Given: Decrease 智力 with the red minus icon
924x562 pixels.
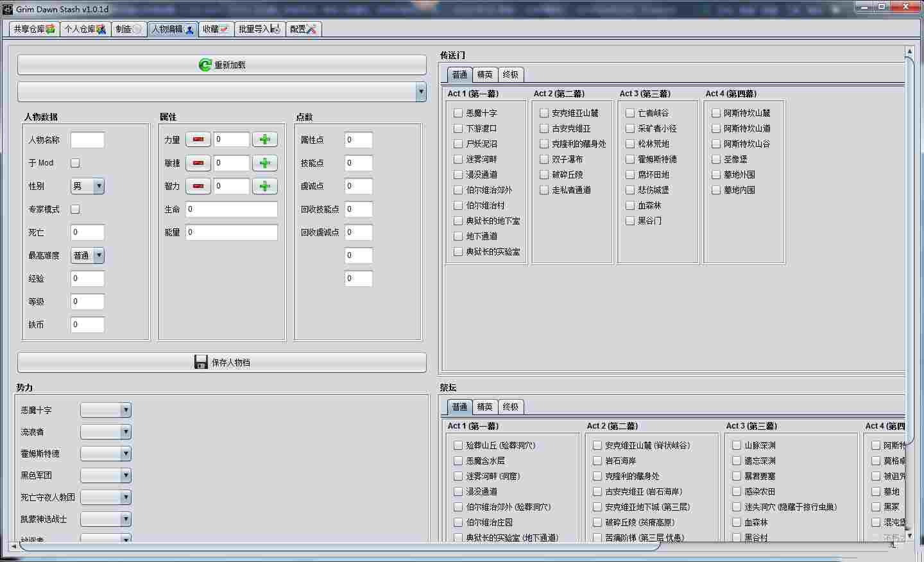Looking at the screenshot, I should coord(198,186).
